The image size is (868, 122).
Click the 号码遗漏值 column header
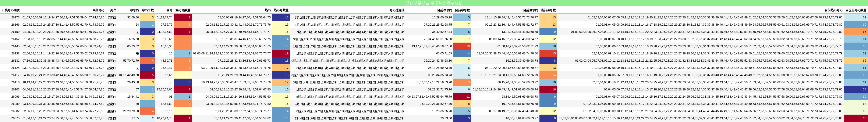click(397, 10)
